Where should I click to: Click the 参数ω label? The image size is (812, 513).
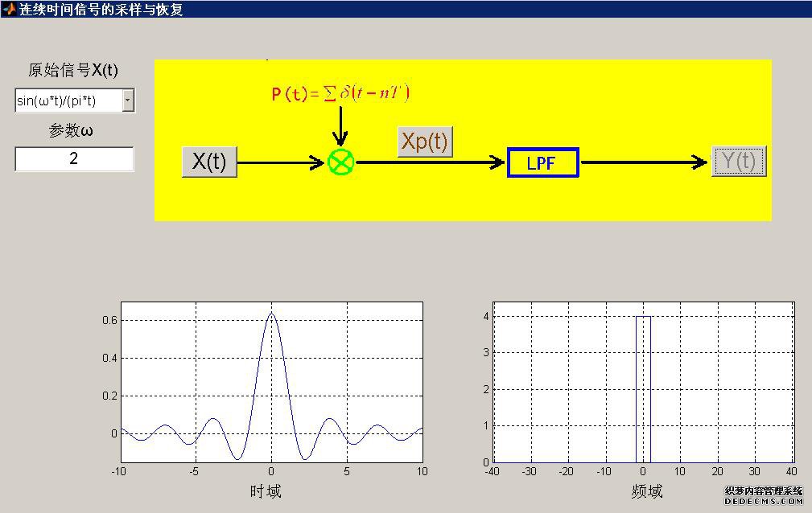(x=71, y=130)
